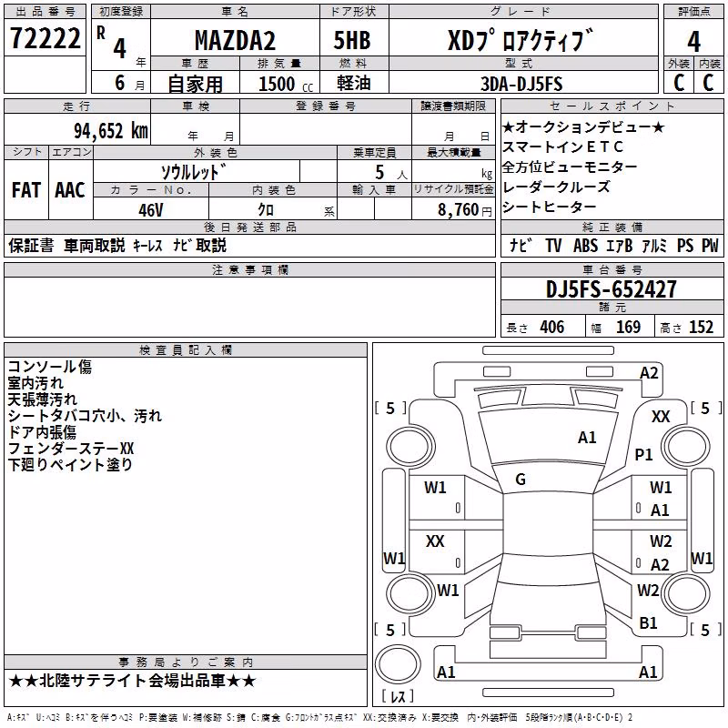This screenshot has height=728, width=728.
Task: Click the 車両取説 item
Action: click(95, 245)
